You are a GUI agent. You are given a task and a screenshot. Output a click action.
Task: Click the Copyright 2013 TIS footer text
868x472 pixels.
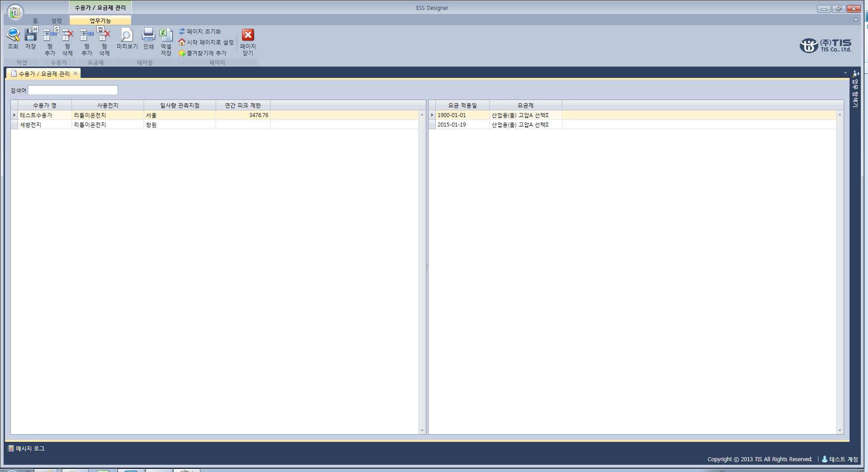[760, 459]
